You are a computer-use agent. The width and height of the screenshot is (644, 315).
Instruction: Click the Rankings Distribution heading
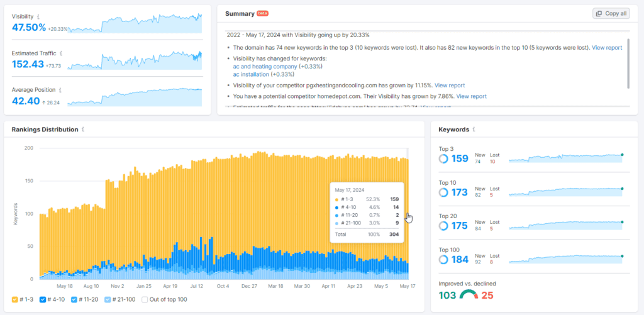coord(45,130)
